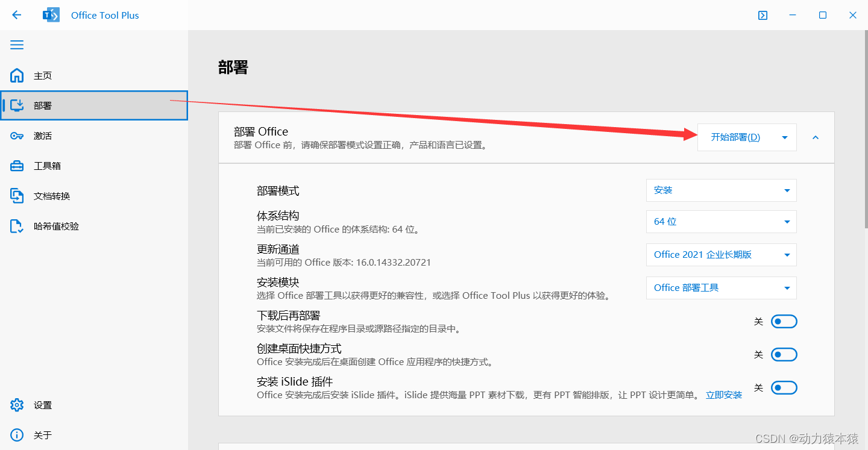Collapse the 部署 Office section chevron

coord(816,137)
